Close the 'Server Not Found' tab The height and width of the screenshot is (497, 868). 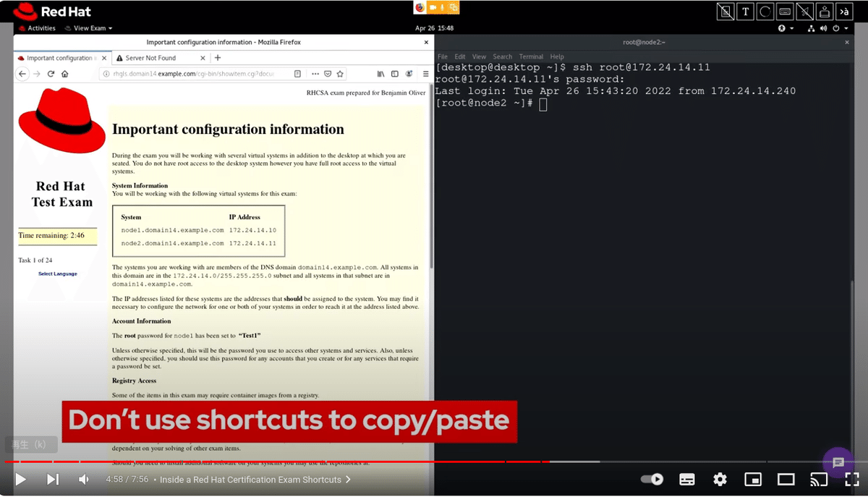[x=202, y=58]
